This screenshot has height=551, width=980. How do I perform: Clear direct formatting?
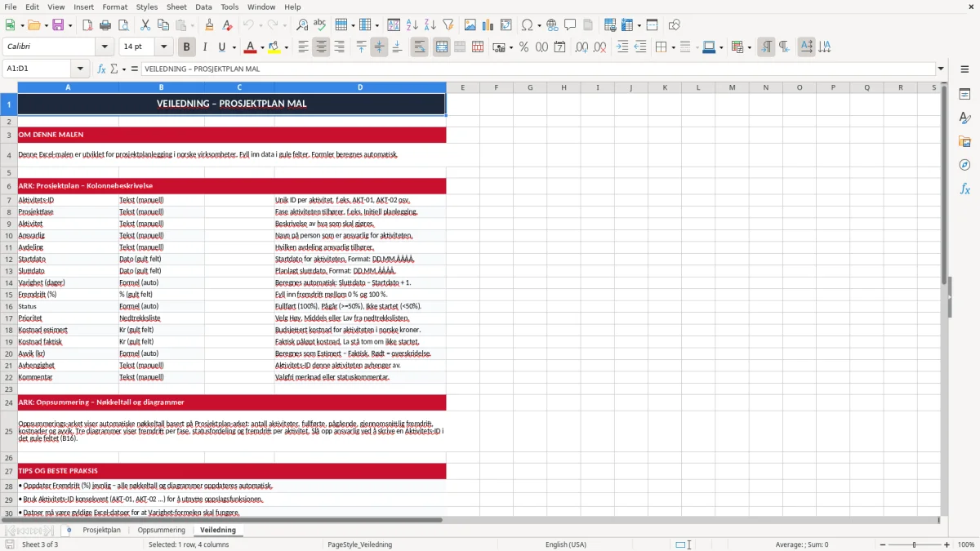pos(227,25)
